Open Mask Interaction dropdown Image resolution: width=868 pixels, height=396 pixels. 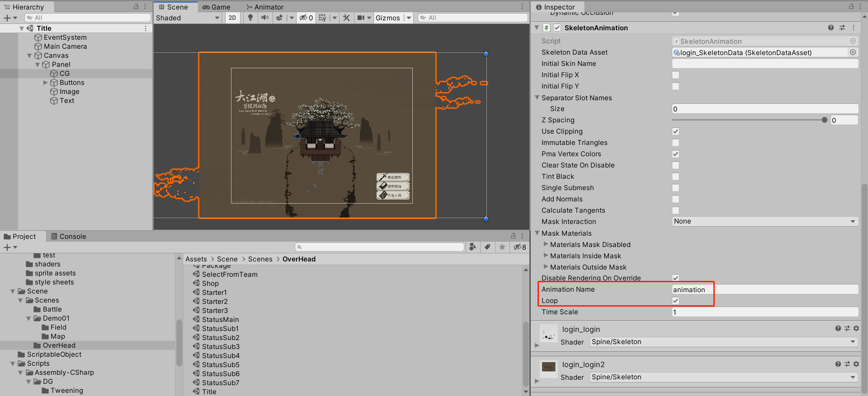point(765,222)
